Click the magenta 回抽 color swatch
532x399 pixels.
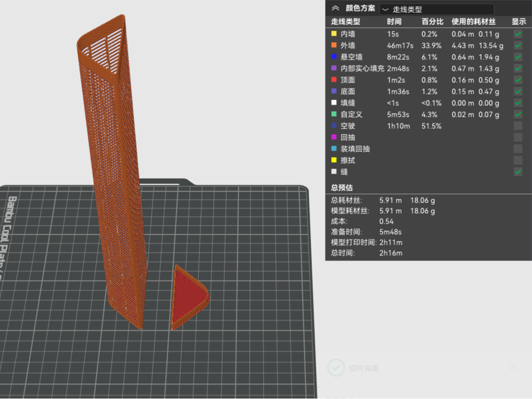[334, 137]
